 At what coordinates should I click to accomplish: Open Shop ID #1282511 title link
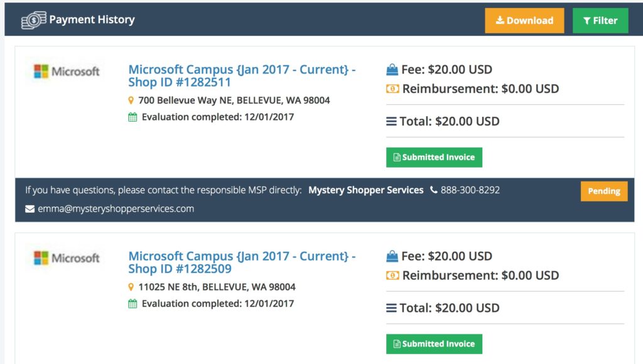242,76
